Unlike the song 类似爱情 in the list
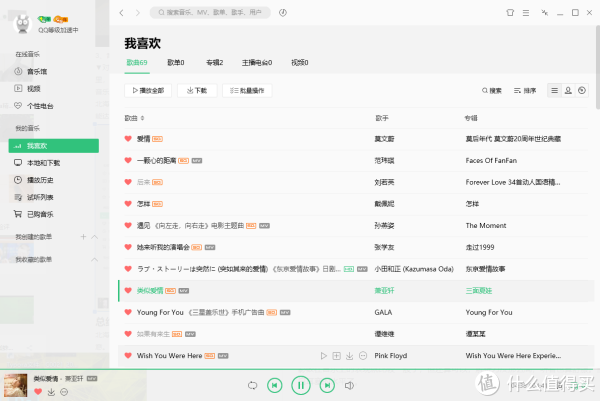This screenshot has width=600, height=401. tap(128, 290)
